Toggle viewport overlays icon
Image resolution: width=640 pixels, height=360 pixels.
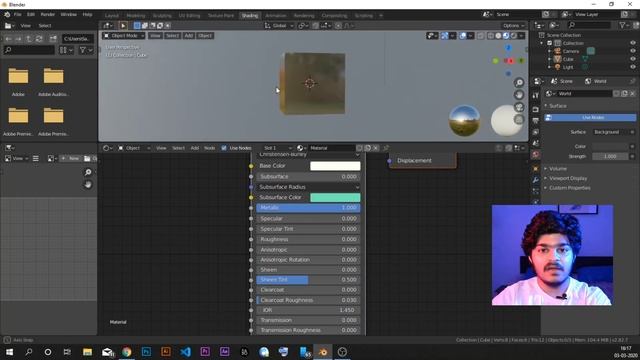coord(462,36)
